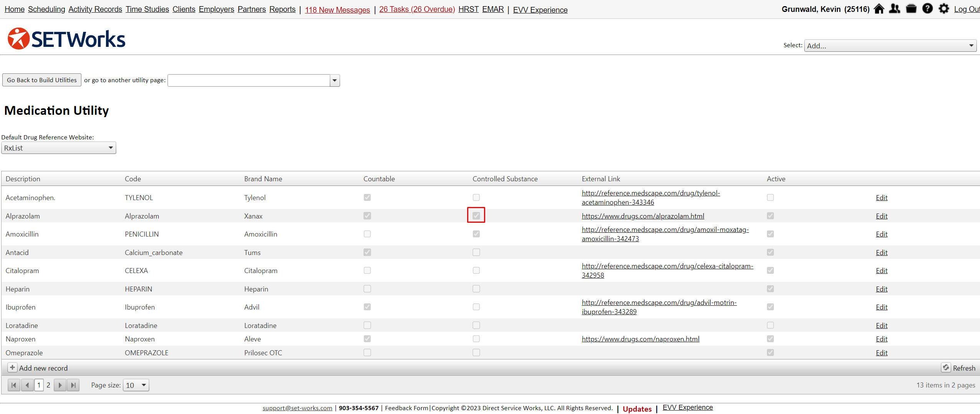The image size is (980, 414).
Task: Go to next page of grid
Action: pyautogui.click(x=60, y=385)
